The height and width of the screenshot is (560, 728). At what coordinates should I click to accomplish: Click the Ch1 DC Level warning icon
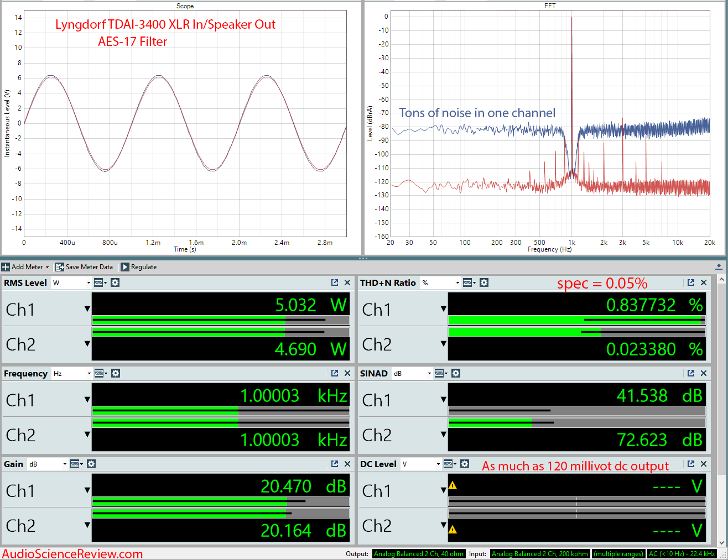453,486
